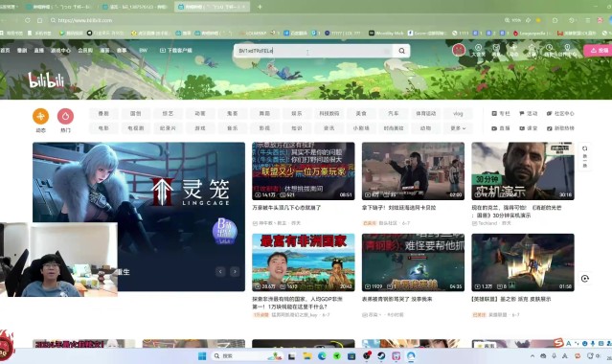Screen dimensions: 612x364
Task: Open the user avatar profile menu
Action: (459, 50)
